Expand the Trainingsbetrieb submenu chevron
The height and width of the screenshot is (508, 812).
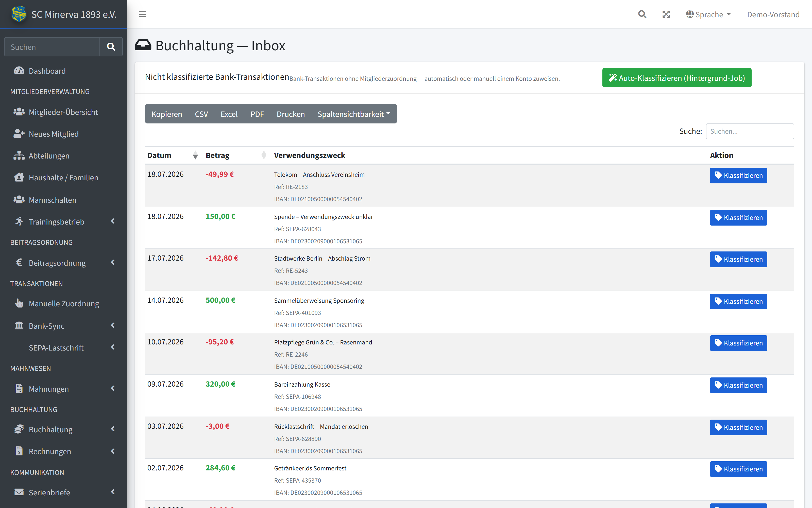[x=113, y=221]
